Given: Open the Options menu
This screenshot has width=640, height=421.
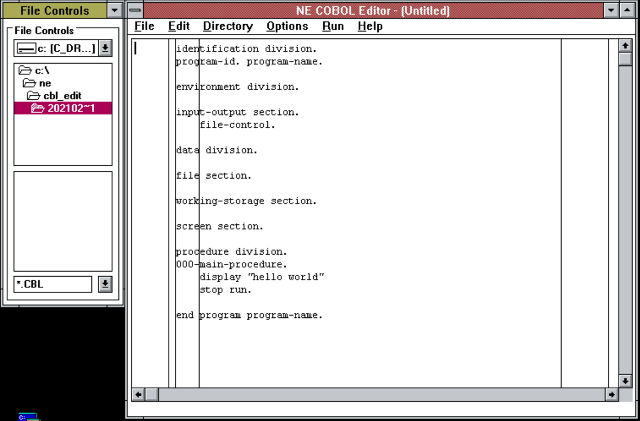Looking at the screenshot, I should tap(287, 26).
